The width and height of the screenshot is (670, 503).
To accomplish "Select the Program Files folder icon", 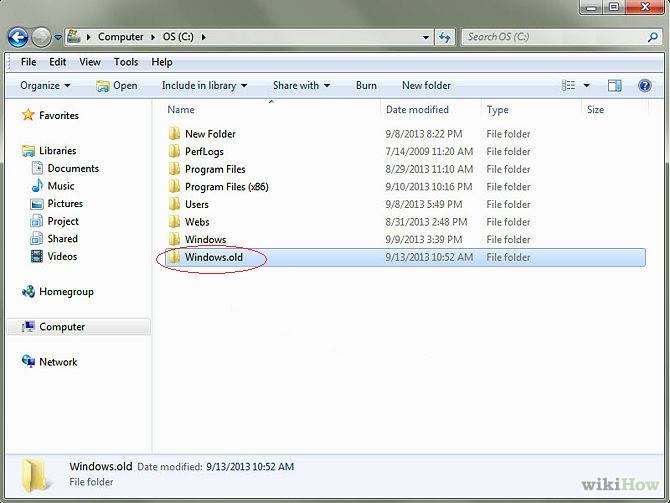I will [x=174, y=169].
